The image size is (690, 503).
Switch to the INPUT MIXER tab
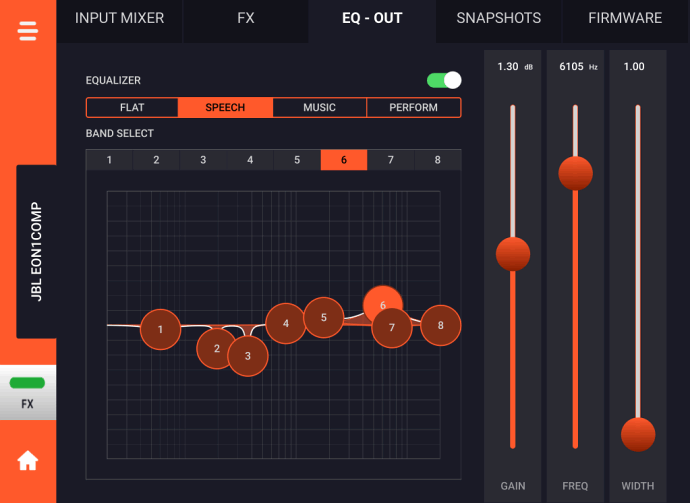click(x=119, y=18)
